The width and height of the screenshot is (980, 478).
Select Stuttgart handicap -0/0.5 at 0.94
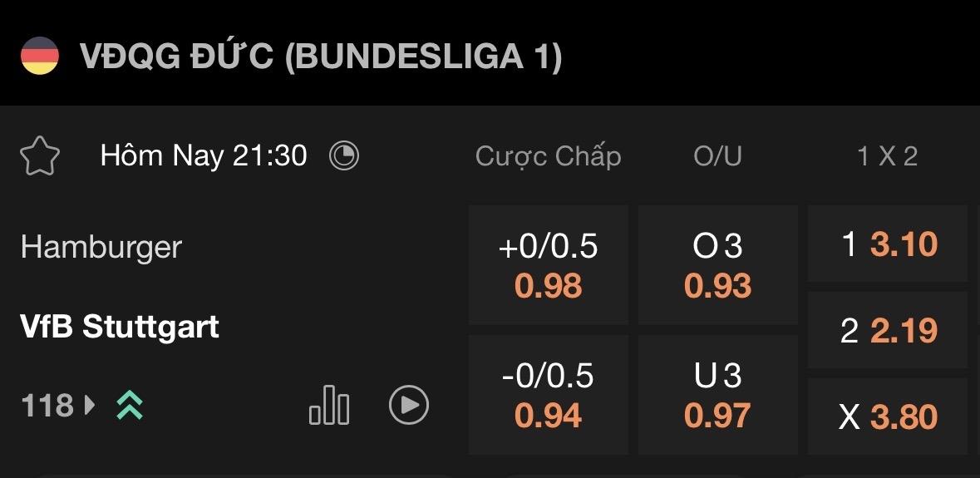pyautogui.click(x=549, y=395)
